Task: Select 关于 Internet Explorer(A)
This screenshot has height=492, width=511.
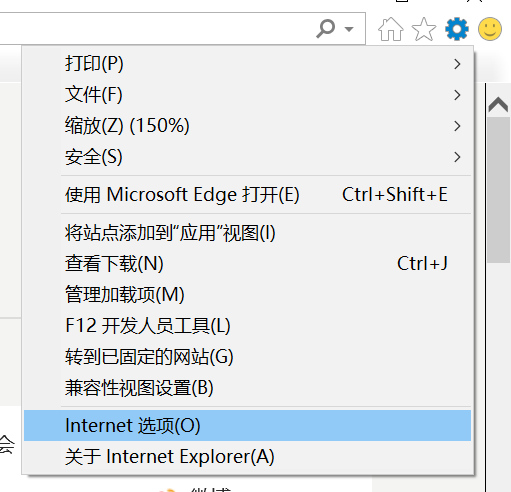Action: (247, 456)
